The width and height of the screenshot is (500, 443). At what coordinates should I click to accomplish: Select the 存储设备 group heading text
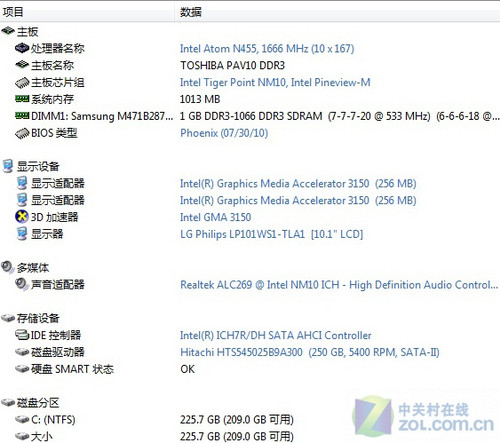coord(38,318)
